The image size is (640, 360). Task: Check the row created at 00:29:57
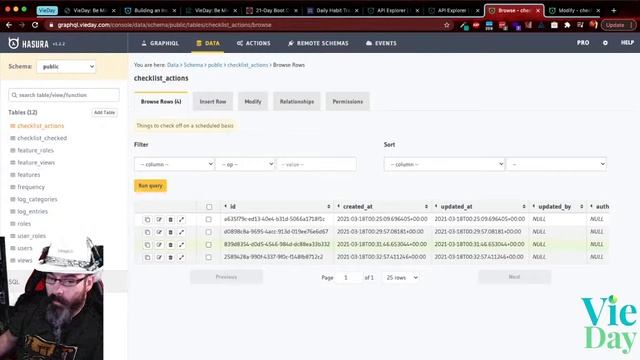pos(209,232)
